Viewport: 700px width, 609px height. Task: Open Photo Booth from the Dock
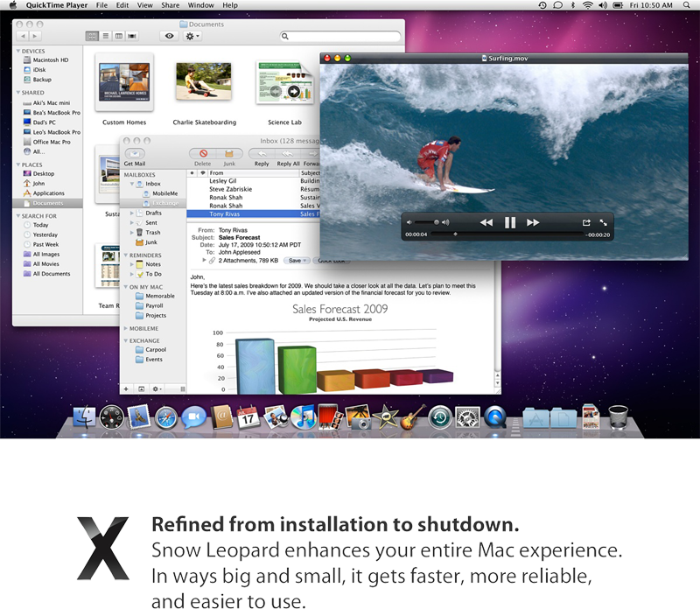tap(331, 417)
